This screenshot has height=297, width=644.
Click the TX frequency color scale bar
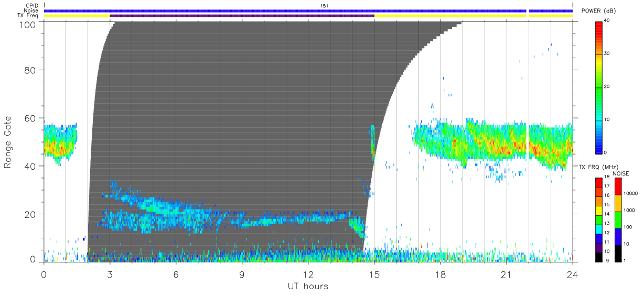(599, 219)
